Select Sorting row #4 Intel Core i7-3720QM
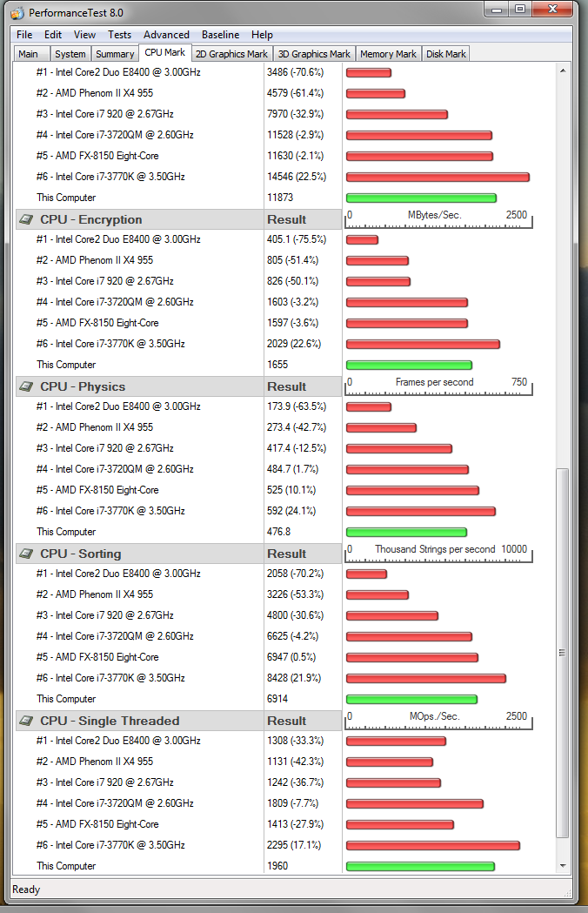The width and height of the screenshot is (588, 913). tap(115, 636)
